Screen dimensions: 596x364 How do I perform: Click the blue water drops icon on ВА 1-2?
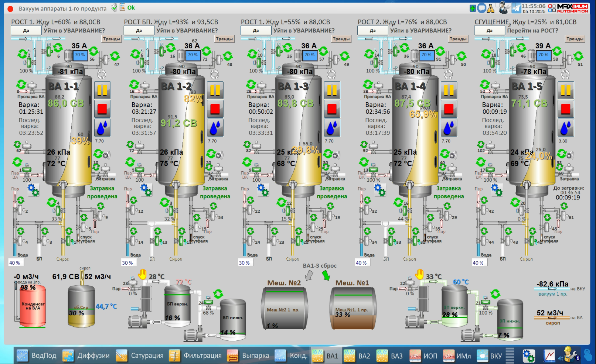215,127
